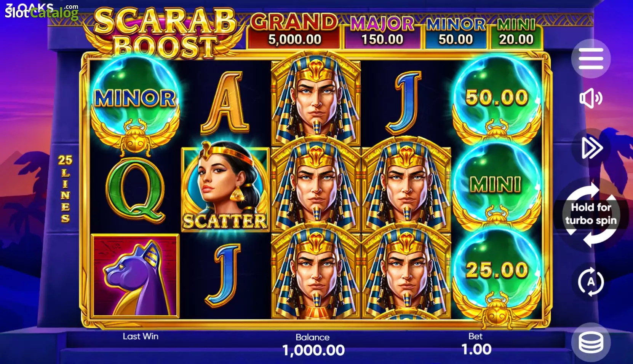Screen dimensions: 633x364
Task: Click the MINI 20.00 jackpot panel
Action: click(x=516, y=33)
